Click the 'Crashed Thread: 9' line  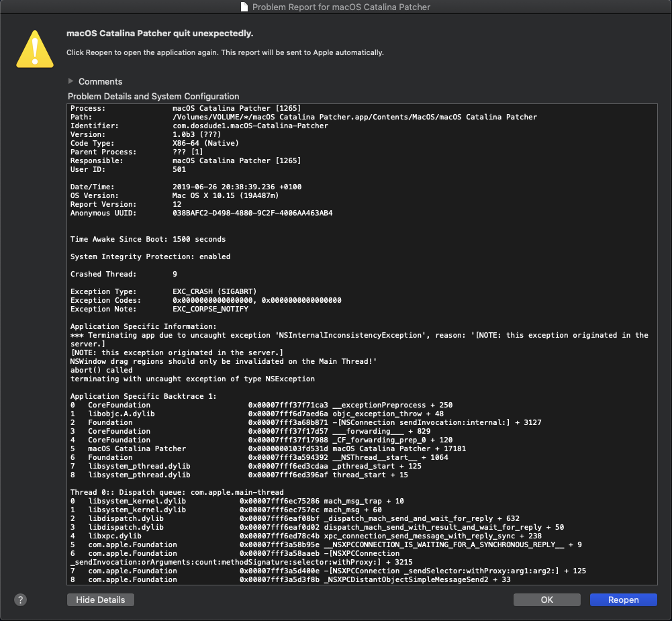tap(124, 275)
